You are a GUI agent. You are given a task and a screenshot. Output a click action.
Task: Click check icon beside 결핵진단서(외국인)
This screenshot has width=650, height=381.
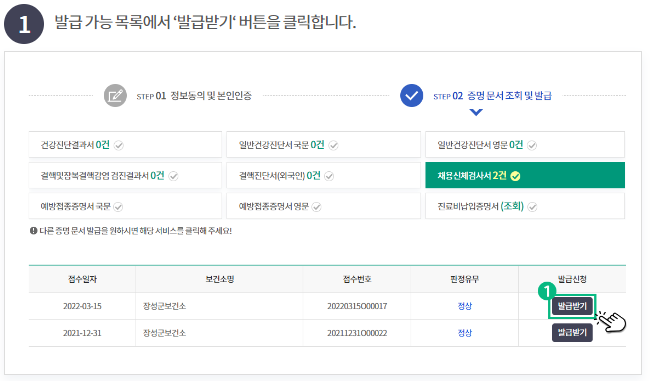[x=329, y=176]
